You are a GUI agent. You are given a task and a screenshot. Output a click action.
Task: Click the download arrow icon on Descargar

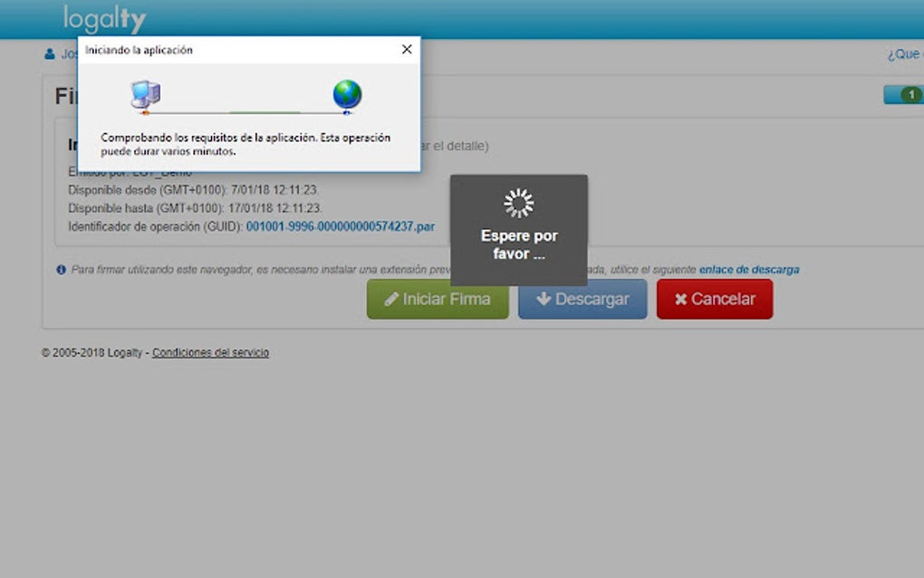[x=543, y=299]
